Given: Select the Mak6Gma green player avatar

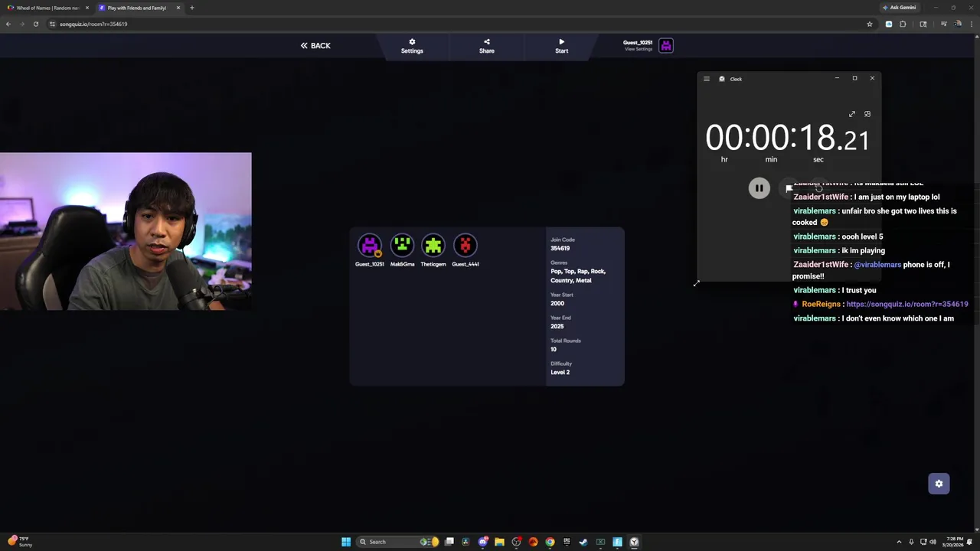Looking at the screenshot, I should point(402,245).
